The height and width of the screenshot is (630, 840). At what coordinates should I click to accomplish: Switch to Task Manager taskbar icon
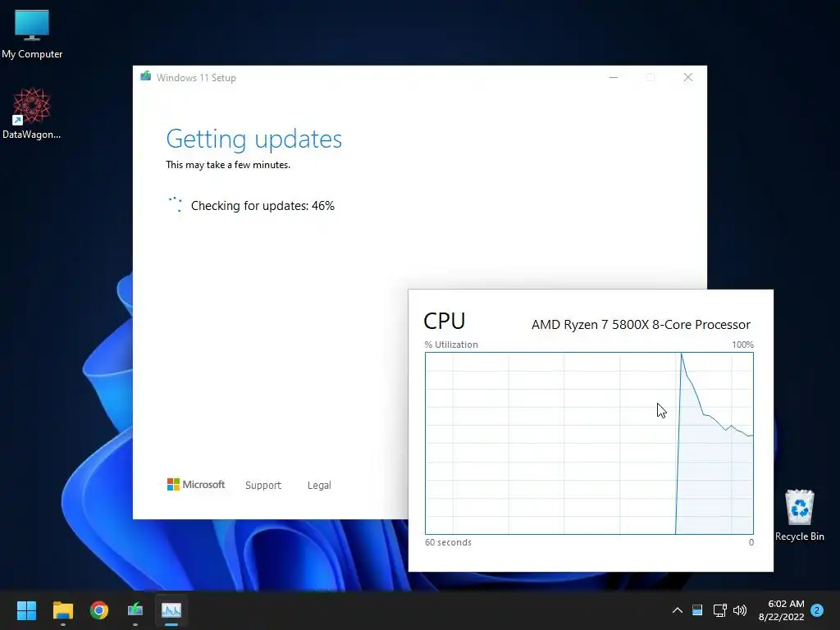coord(171,610)
